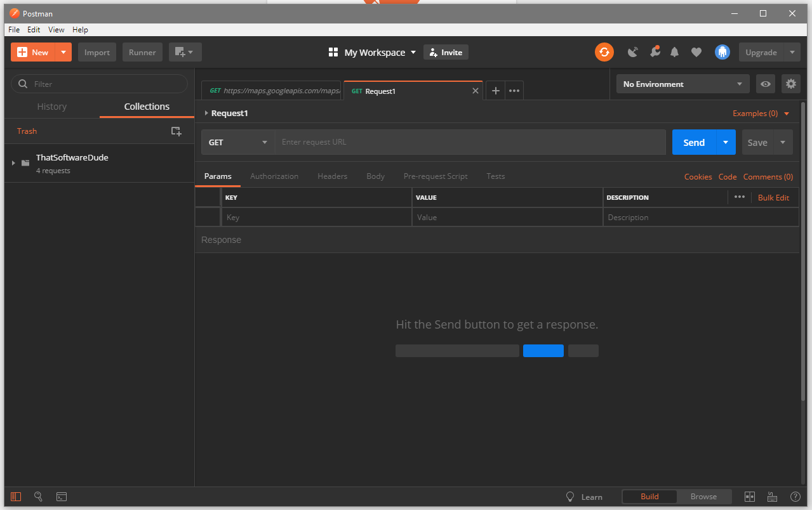The width and height of the screenshot is (812, 510).
Task: Open tab options ellipsis menu
Action: coord(514,91)
